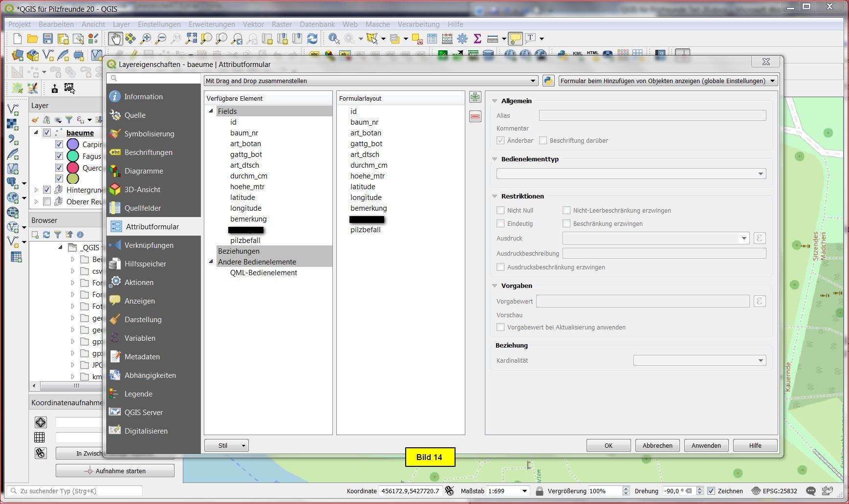849x504 pixels.
Task: Click the Anwenden button
Action: pos(706,445)
